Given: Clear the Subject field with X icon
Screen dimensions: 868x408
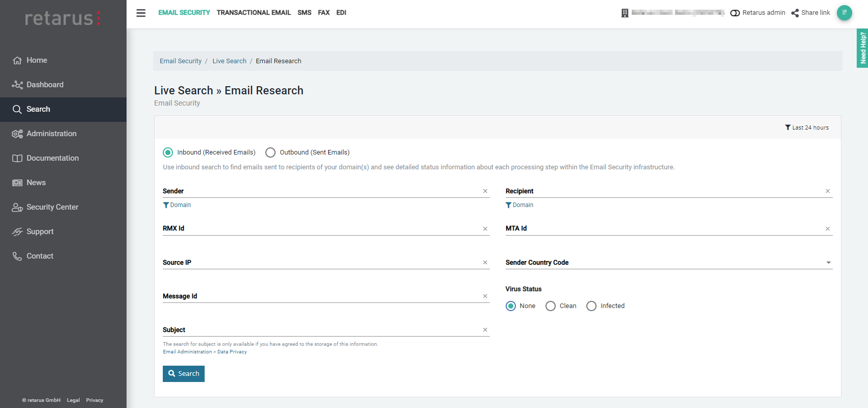Looking at the screenshot, I should (485, 330).
